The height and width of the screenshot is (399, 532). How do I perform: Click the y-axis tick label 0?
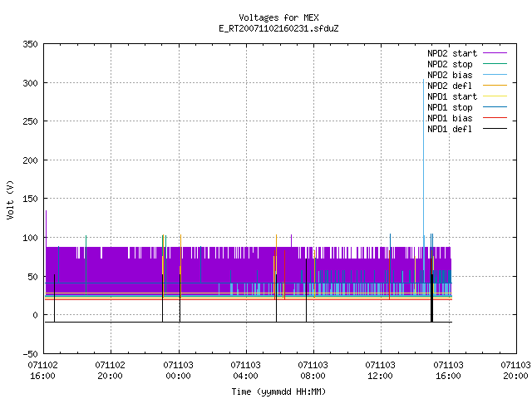pyautogui.click(x=35, y=315)
